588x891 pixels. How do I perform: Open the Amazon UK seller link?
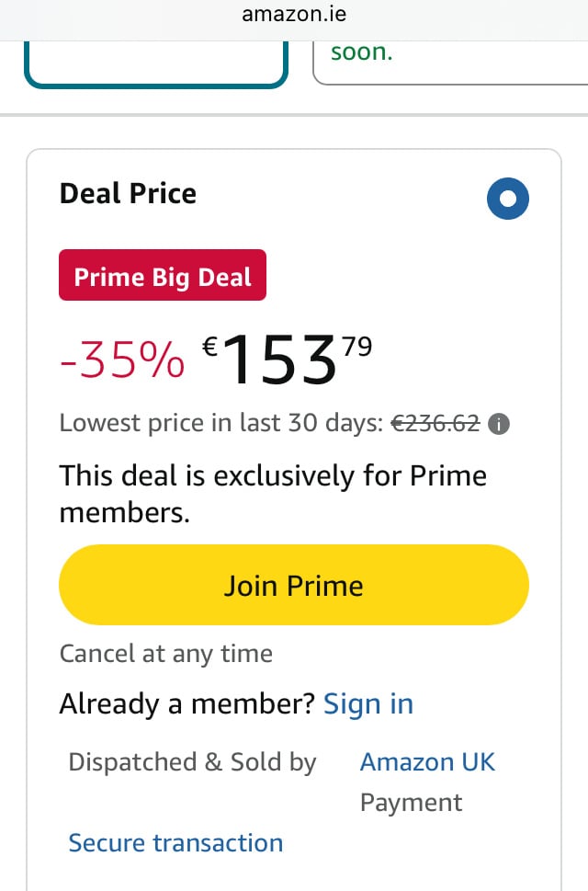click(x=427, y=762)
